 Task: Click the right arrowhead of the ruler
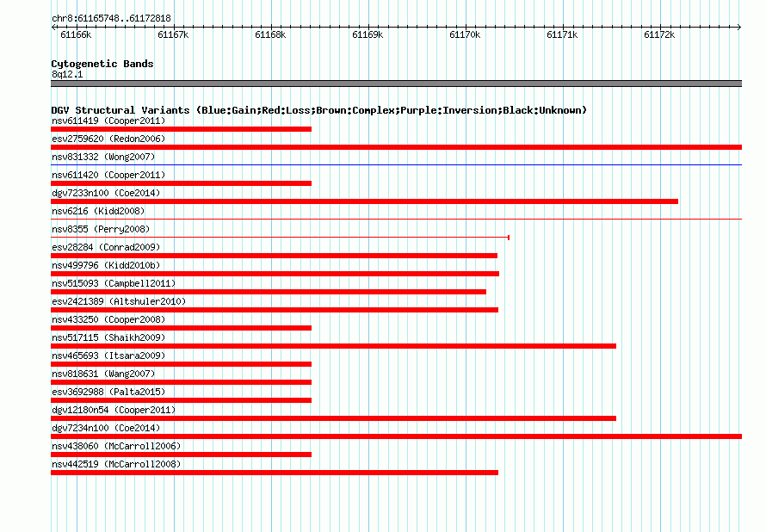click(739, 28)
